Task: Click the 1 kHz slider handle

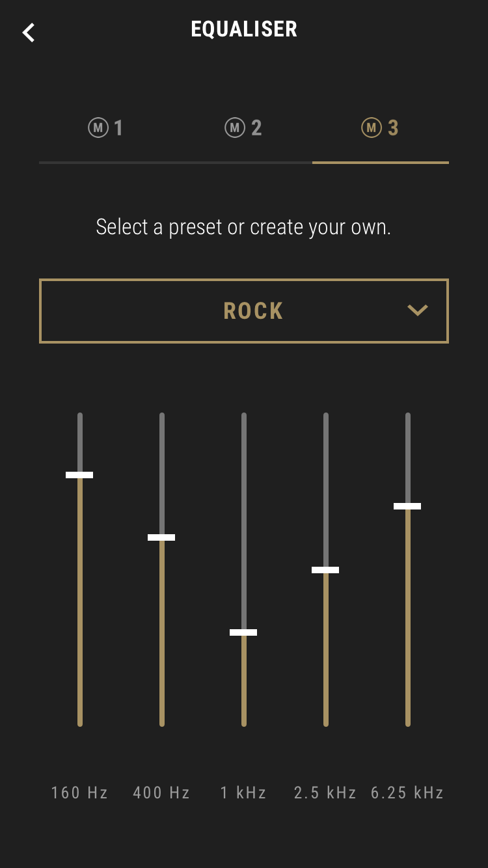Action: pyautogui.click(x=243, y=632)
